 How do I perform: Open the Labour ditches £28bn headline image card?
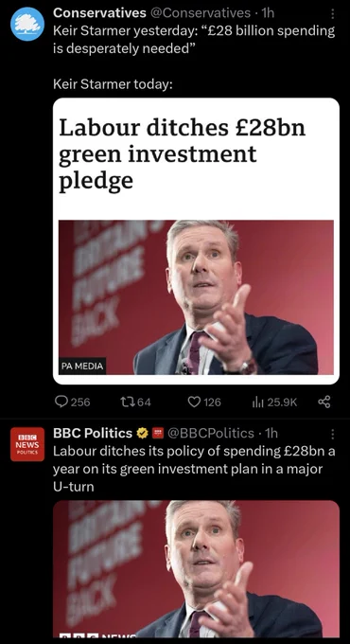point(196,241)
